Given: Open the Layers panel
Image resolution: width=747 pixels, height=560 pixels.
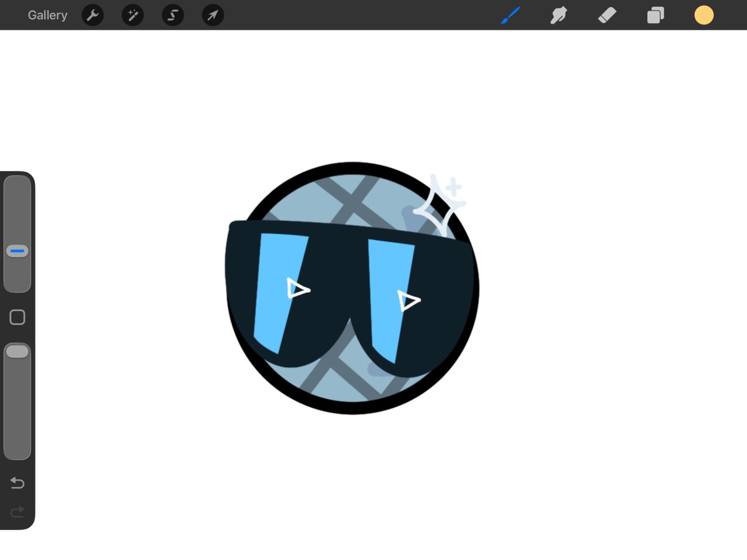Looking at the screenshot, I should tap(655, 15).
